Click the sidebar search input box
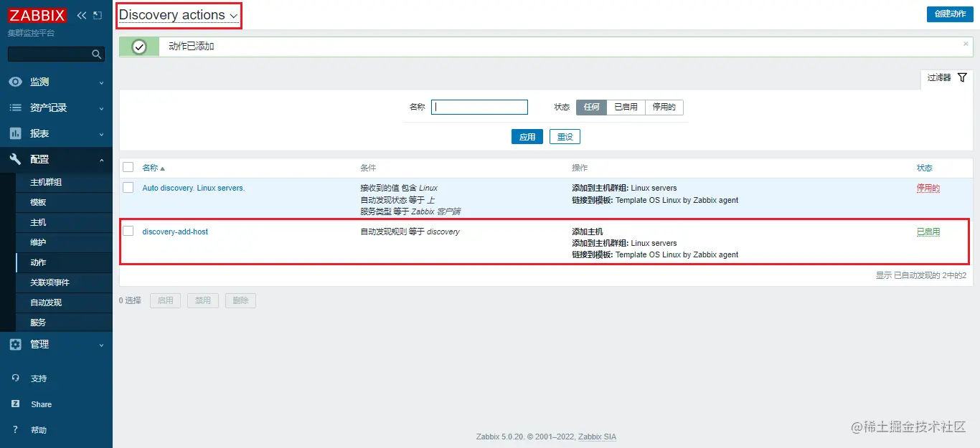Image resolution: width=980 pixels, height=448 pixels. pyautogui.click(x=50, y=54)
